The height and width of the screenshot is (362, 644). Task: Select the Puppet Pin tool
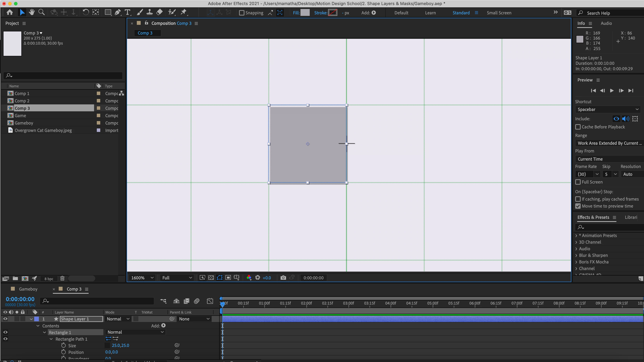tap(184, 12)
